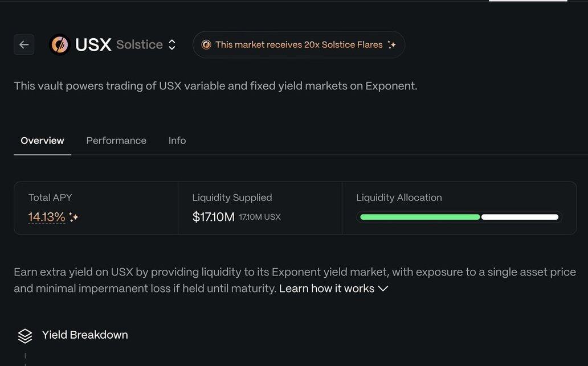Open the USX Solstice market switcher label
This screenshot has height=366, width=588.
click(139, 44)
